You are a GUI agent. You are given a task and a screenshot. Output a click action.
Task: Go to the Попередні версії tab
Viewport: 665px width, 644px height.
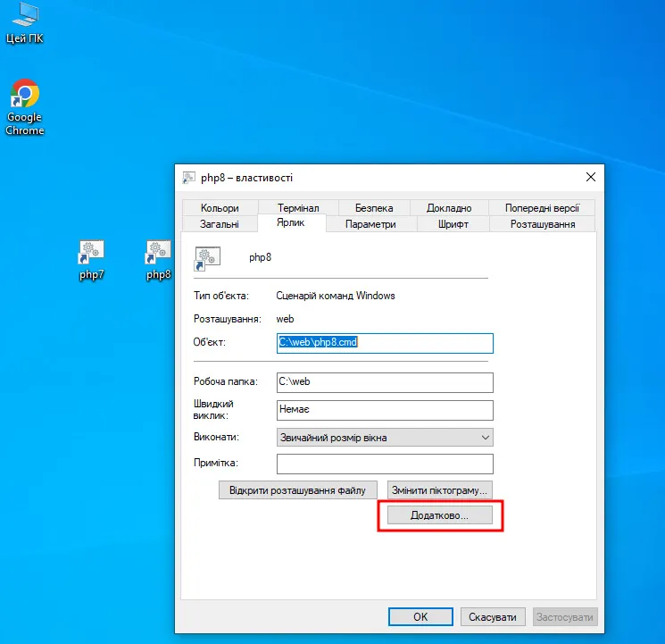542,208
